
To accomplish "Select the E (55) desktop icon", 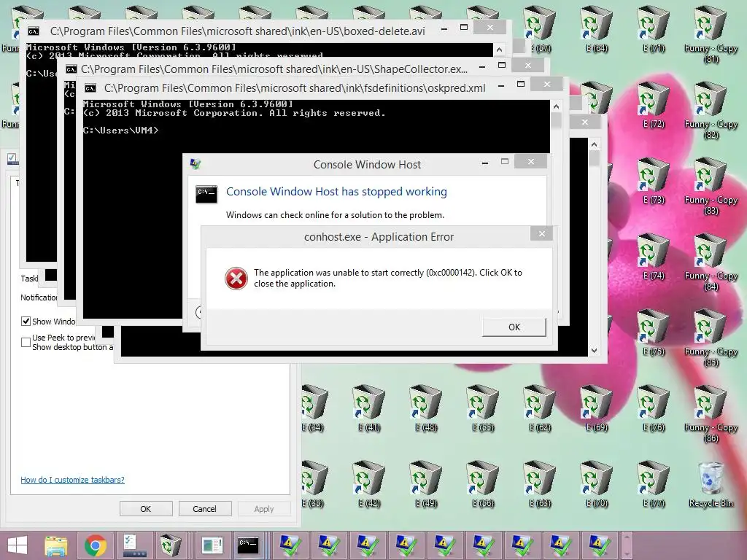I will click(x=483, y=408).
